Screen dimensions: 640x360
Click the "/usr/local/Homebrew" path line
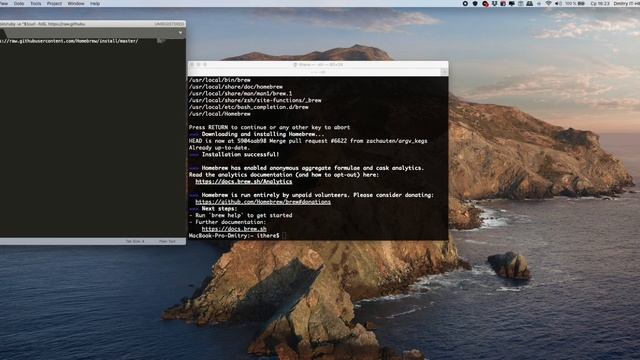[x=220, y=114]
